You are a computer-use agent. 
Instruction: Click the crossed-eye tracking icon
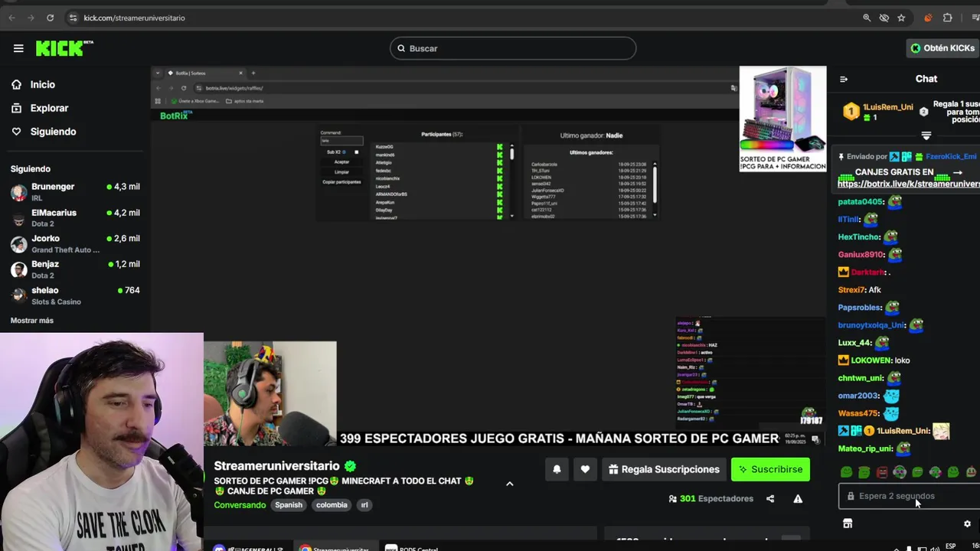point(884,18)
